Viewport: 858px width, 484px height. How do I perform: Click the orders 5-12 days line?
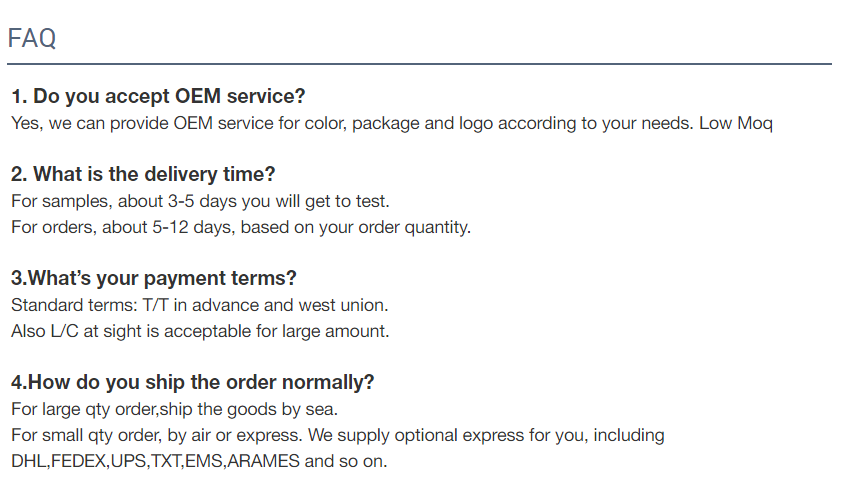click(x=241, y=227)
